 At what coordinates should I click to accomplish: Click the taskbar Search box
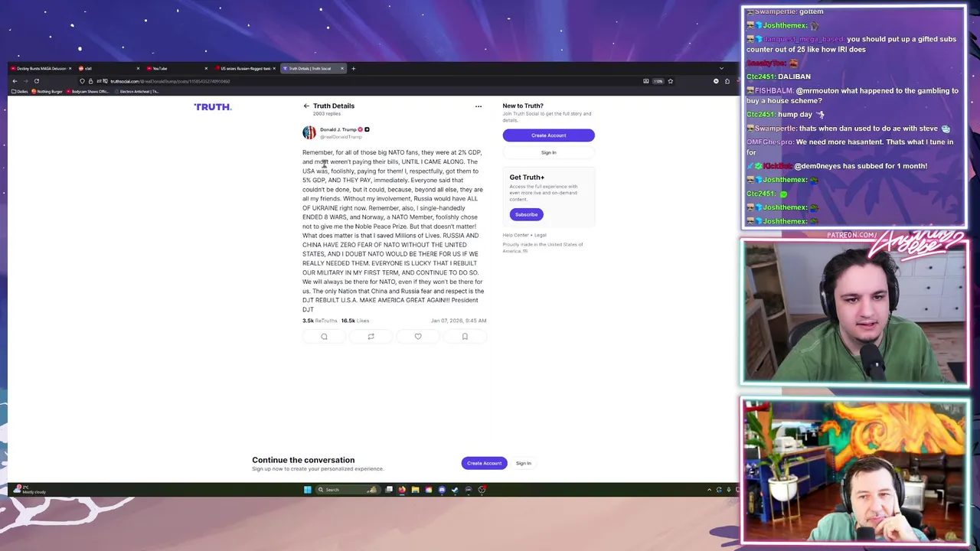[x=348, y=490]
